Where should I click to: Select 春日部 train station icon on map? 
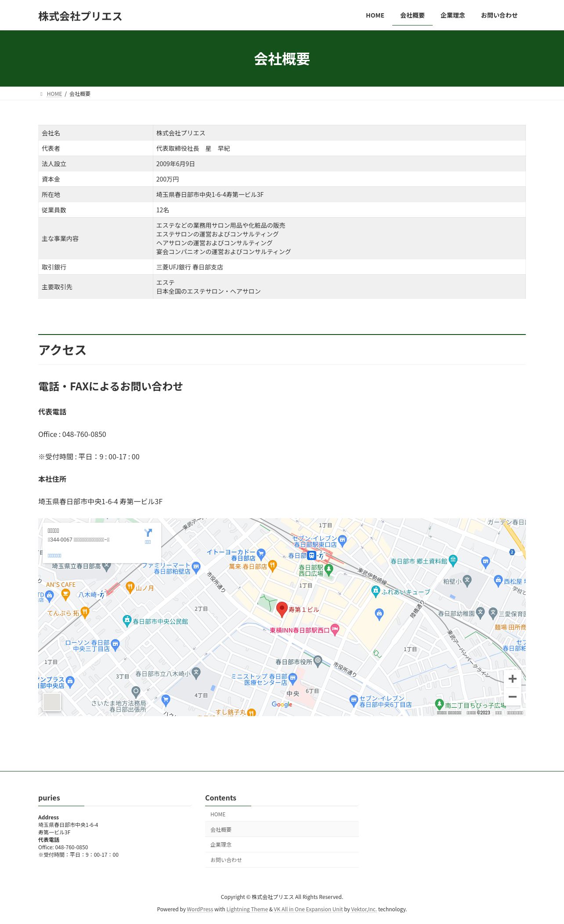(x=311, y=556)
